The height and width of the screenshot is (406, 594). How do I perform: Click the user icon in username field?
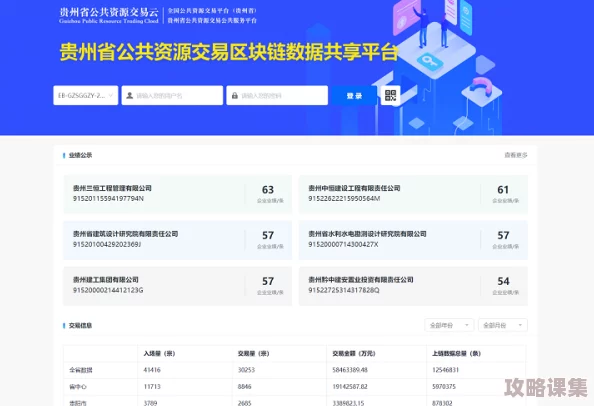pyautogui.click(x=130, y=95)
